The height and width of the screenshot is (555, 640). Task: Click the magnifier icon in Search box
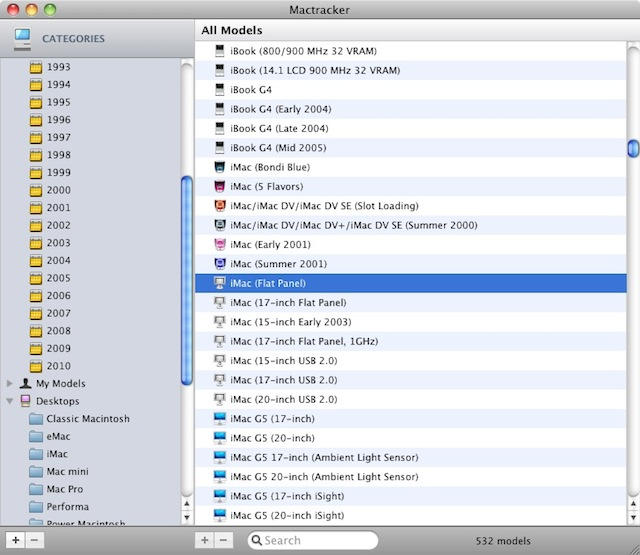coord(256,541)
